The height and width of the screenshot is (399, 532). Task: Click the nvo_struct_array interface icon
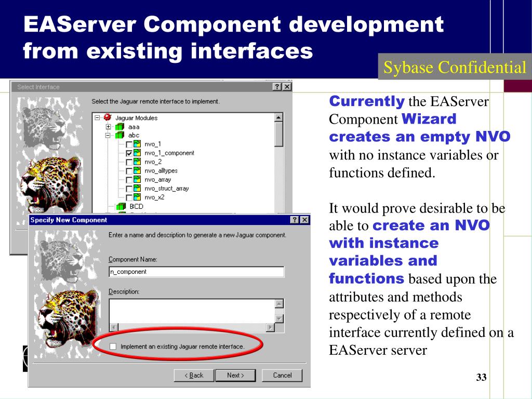click(137, 188)
